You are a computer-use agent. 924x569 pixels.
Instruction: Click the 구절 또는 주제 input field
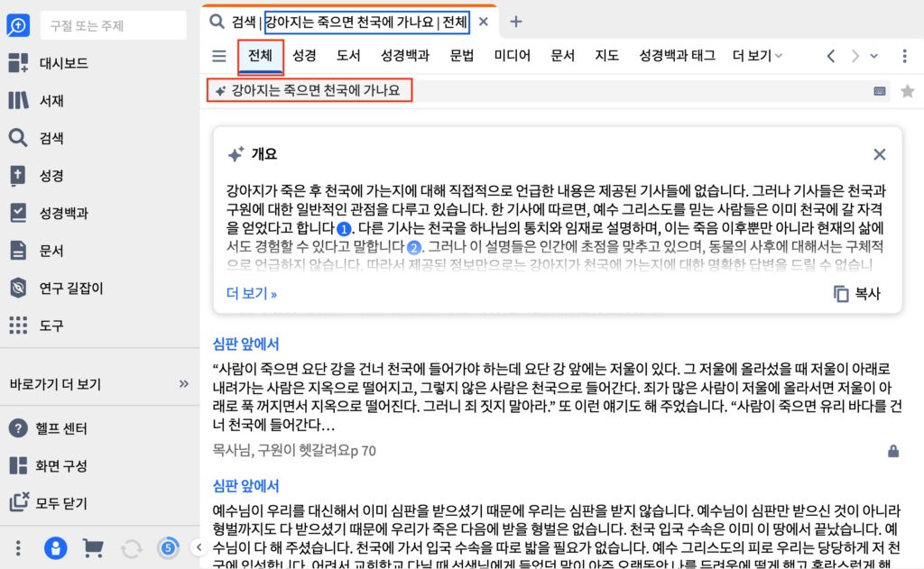(x=113, y=26)
